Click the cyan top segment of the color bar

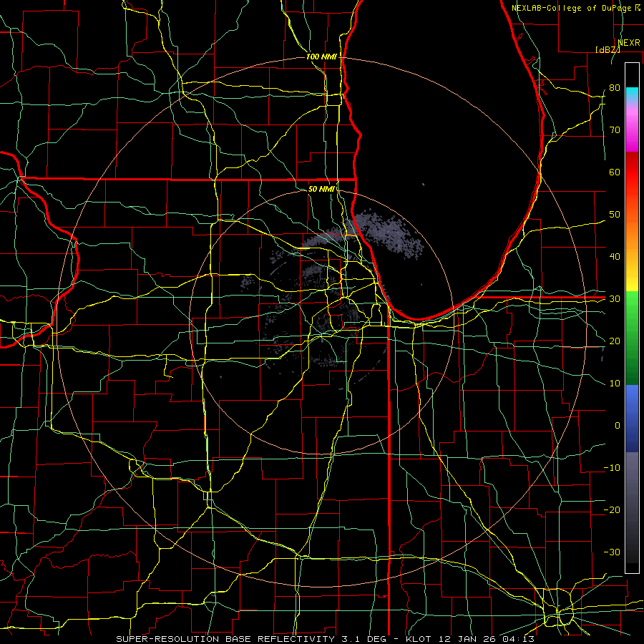[632, 94]
